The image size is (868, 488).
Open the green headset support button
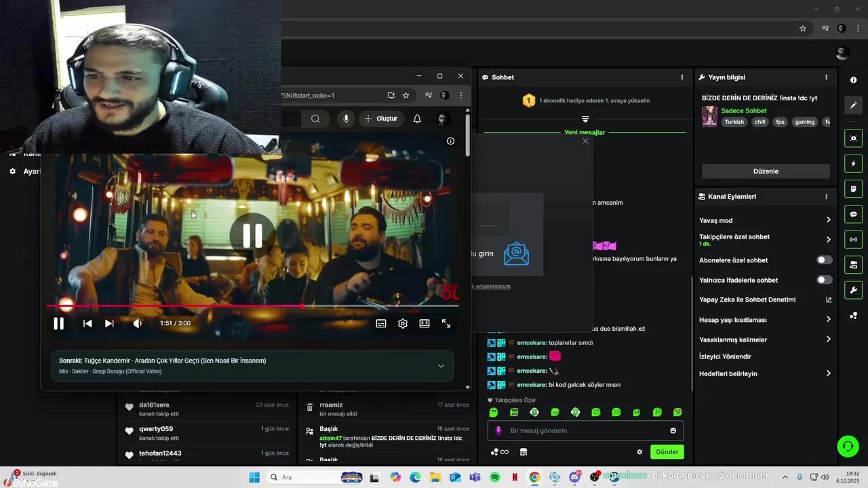pos(848,446)
